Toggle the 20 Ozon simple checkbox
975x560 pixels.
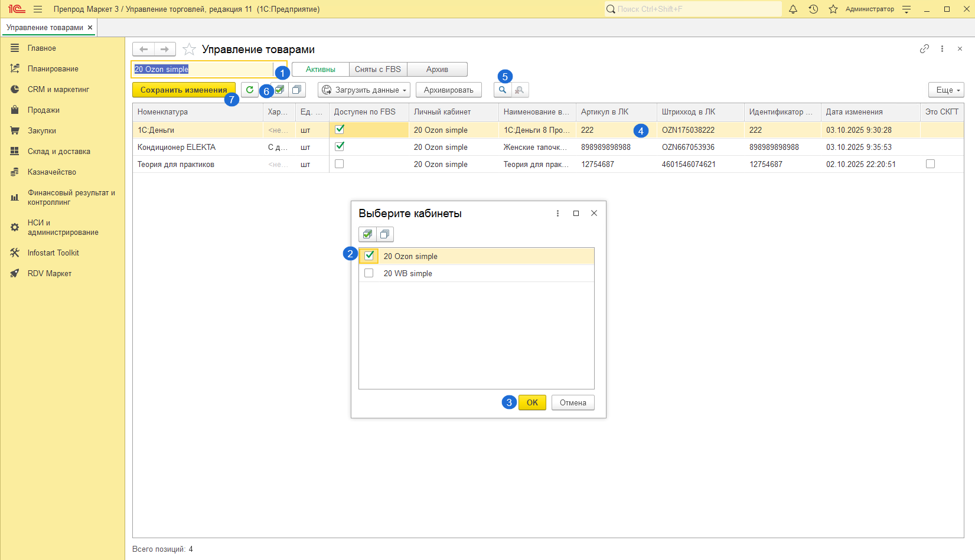point(369,256)
